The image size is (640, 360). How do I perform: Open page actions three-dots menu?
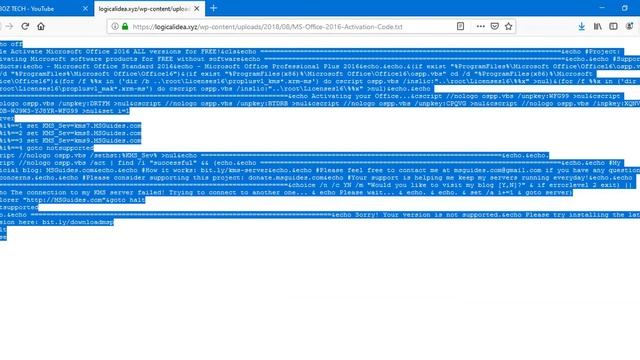[480, 27]
